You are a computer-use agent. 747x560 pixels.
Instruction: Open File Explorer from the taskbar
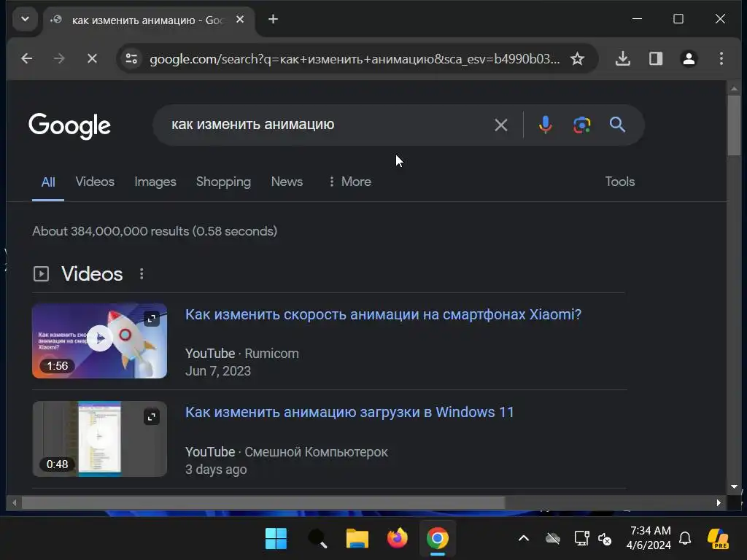[x=357, y=539]
